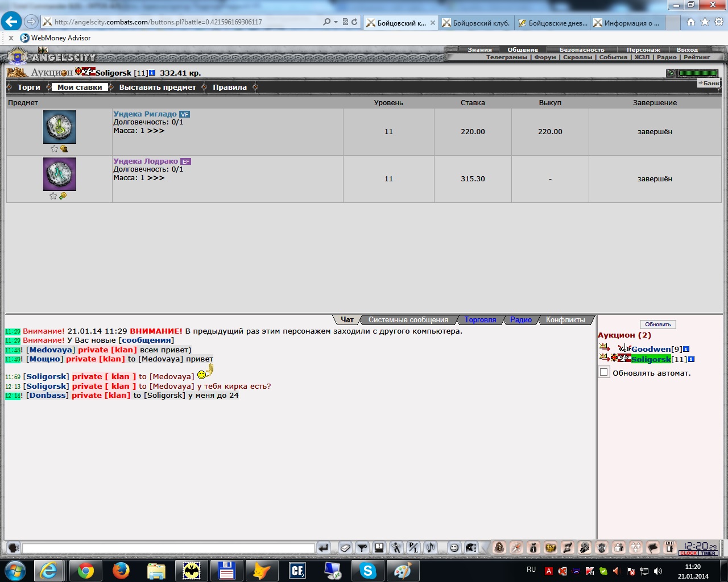Click the info icon beside Soligorsk in auction header
Viewport: 728px width, 582px height.
[152, 73]
